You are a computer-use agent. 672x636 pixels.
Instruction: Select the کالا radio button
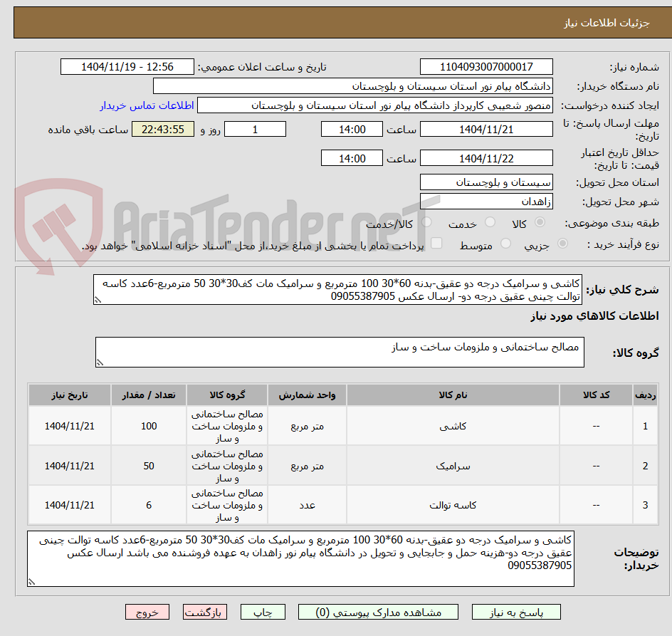pyautogui.click(x=540, y=222)
